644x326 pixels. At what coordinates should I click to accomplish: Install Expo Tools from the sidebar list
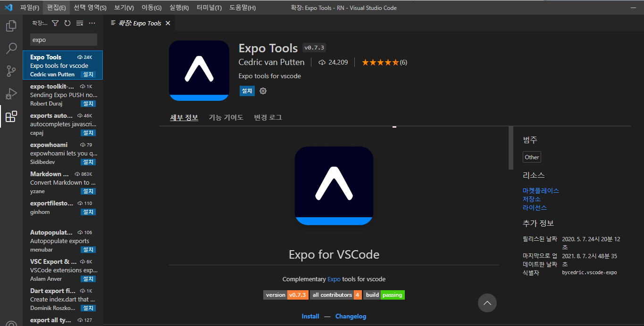(x=89, y=74)
